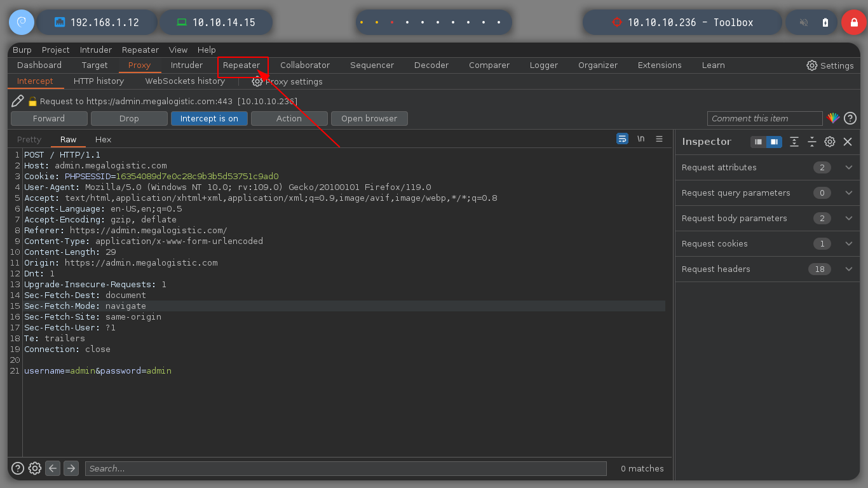Open the Collaborator tab
Viewport: 868px width, 488px height.
pos(305,65)
